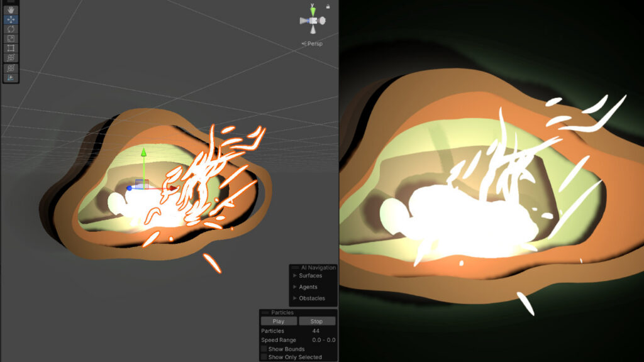This screenshot has height=362, width=644.
Task: Select the Rotate tool
Action: tap(11, 29)
